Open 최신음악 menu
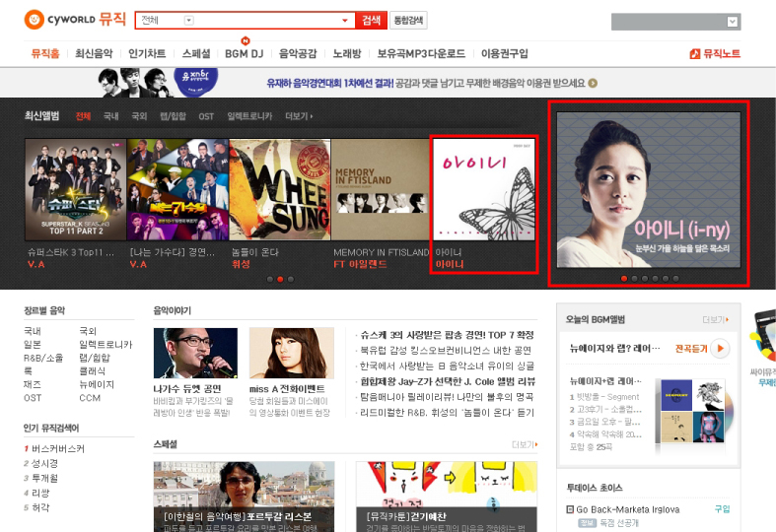 pyautogui.click(x=94, y=53)
